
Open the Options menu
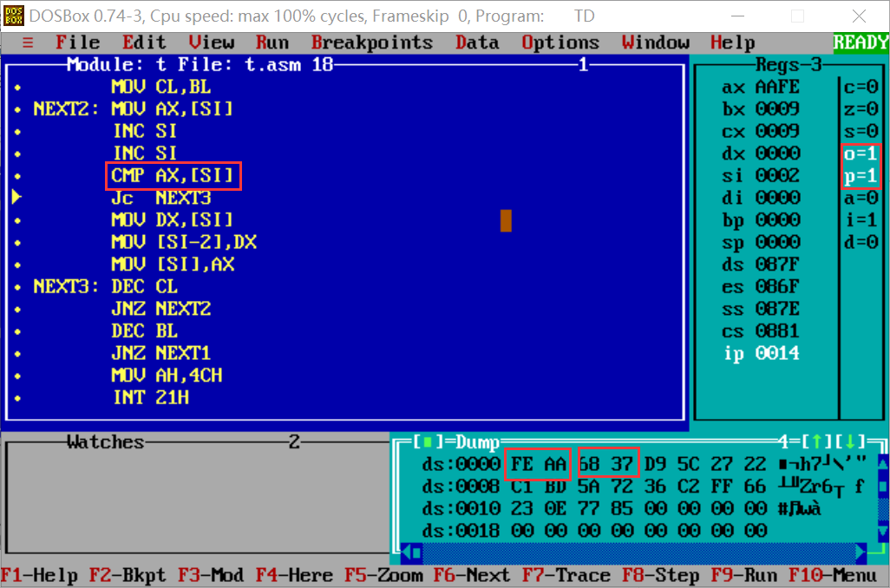coord(560,42)
